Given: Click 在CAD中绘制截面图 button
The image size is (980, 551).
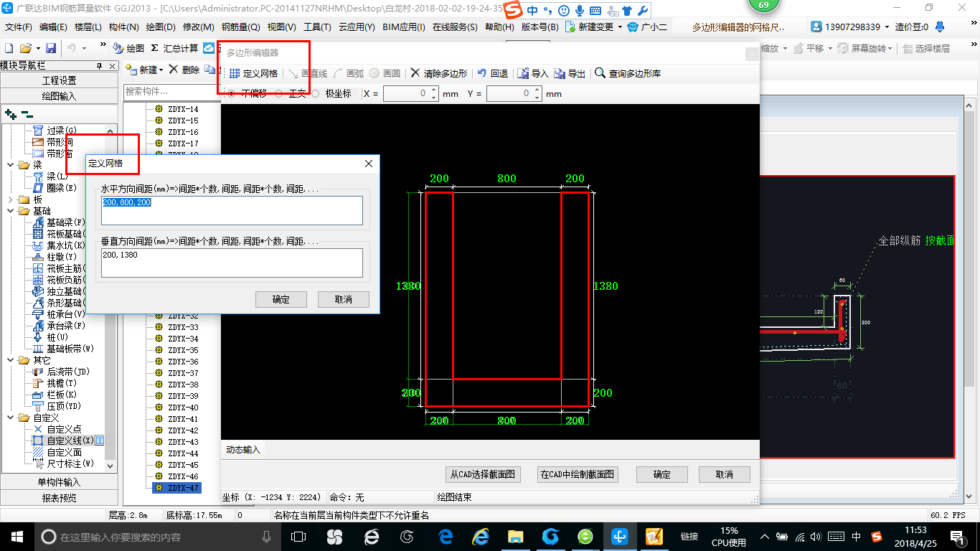Looking at the screenshot, I should [578, 474].
